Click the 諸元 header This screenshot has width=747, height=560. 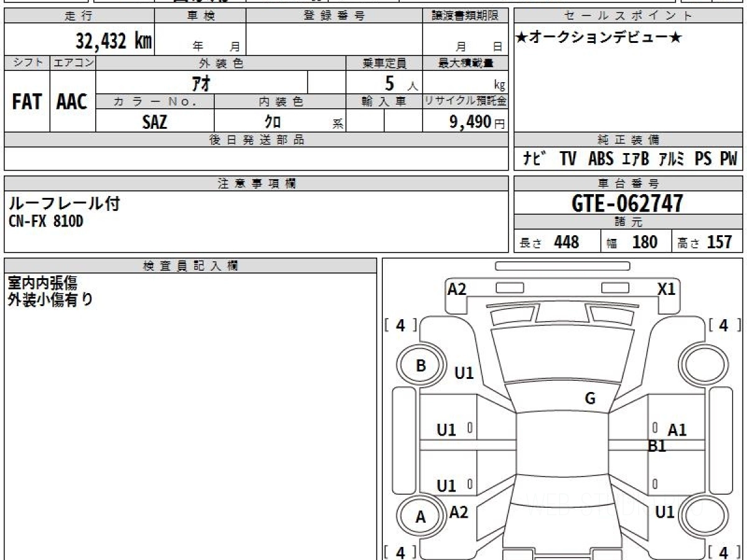[x=629, y=223]
